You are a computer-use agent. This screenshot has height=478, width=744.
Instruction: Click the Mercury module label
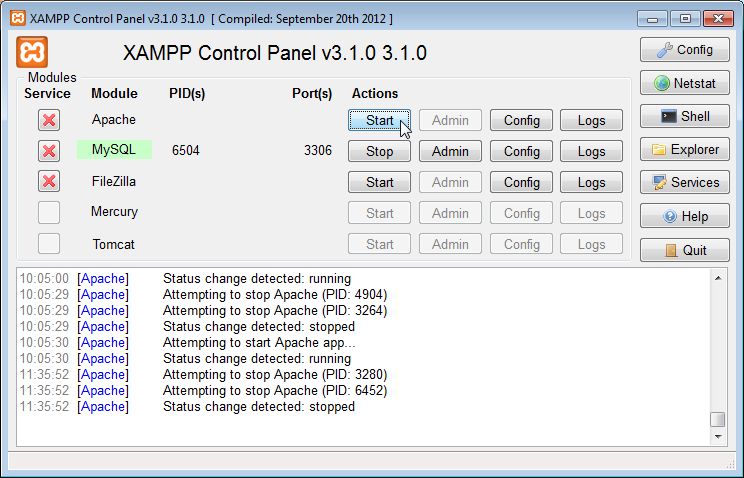click(x=114, y=212)
